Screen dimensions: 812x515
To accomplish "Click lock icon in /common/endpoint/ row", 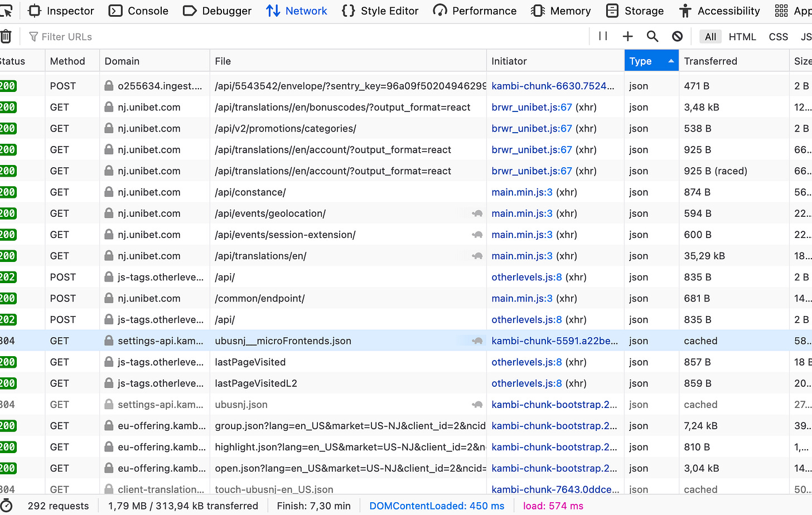I will (x=109, y=299).
